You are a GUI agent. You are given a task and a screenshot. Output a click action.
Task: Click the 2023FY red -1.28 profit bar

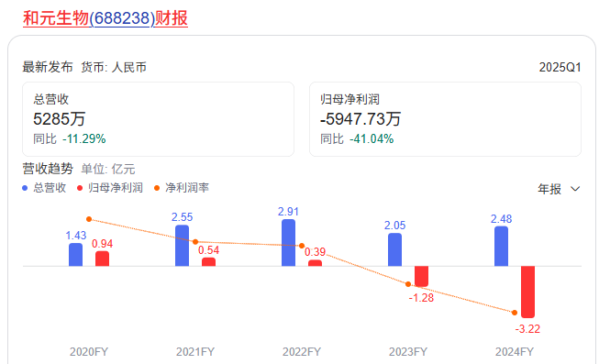[421, 276]
